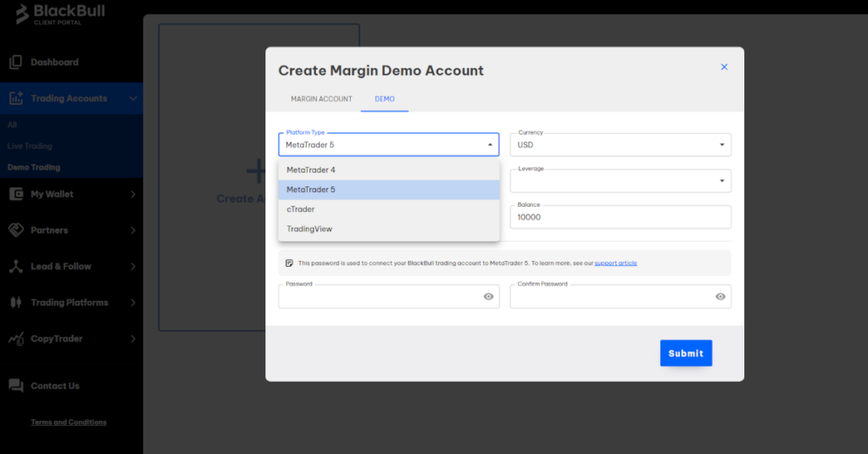Viewport: 868px width, 454px height.
Task: Open the Currency dropdown
Action: 722,145
